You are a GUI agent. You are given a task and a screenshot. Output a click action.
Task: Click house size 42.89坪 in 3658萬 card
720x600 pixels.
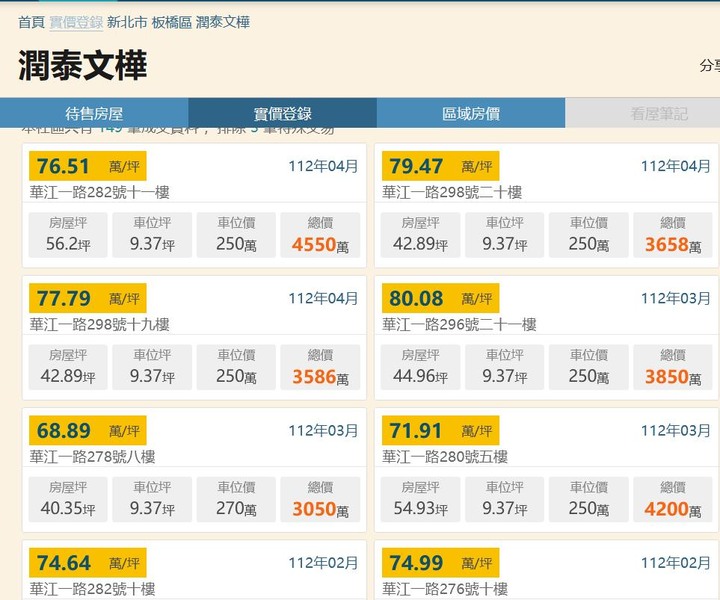coord(420,244)
